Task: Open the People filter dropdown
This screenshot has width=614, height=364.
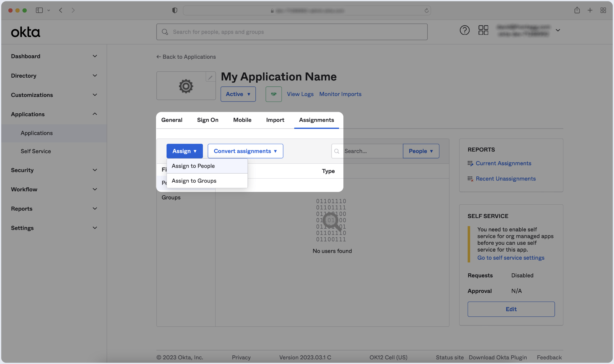Action: 421,151
